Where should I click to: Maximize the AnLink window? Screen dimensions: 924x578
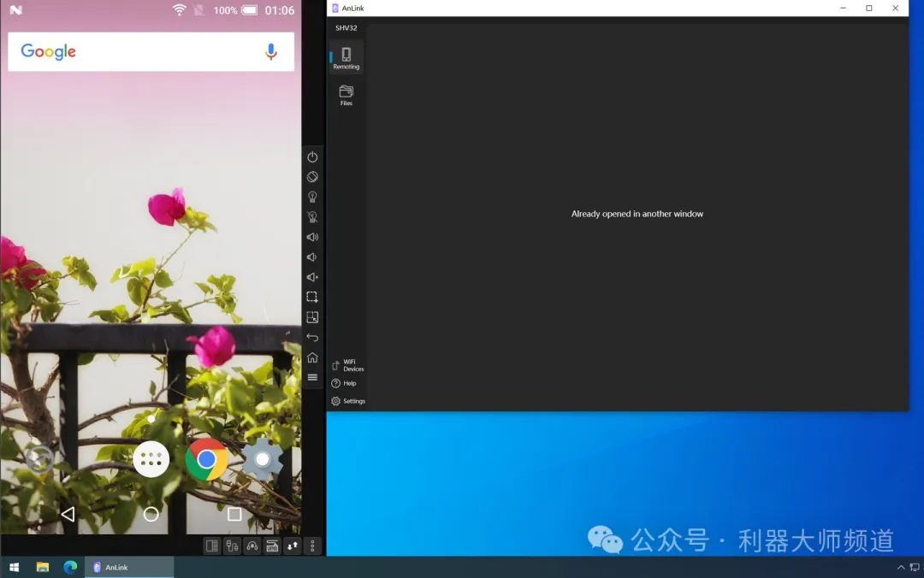[868, 9]
